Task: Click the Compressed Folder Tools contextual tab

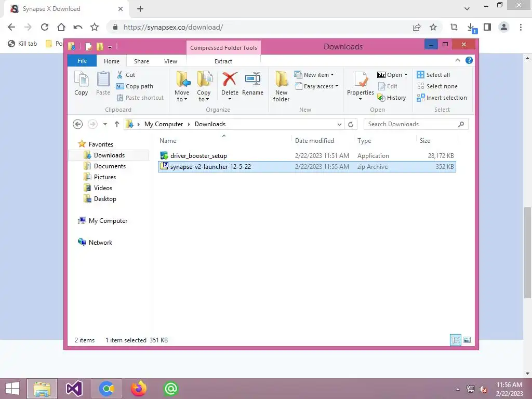Action: 223,48
